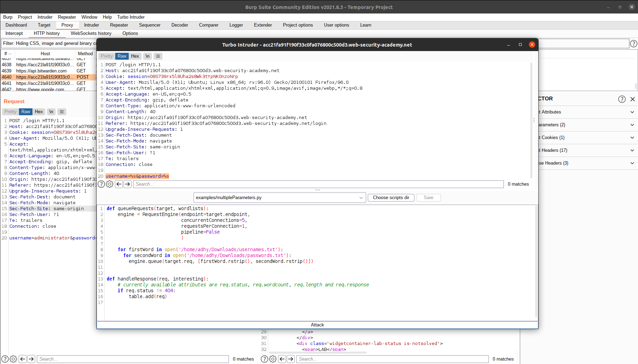Image resolution: width=638 pixels, height=364 pixels.
Task: Open Request panel hamburger menu
Action: (62, 112)
